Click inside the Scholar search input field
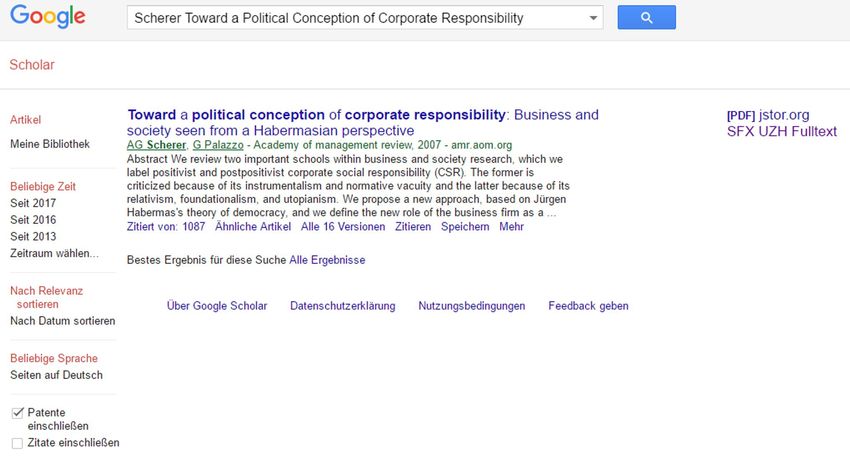Viewport: 850px width, 457px height. coord(358,18)
